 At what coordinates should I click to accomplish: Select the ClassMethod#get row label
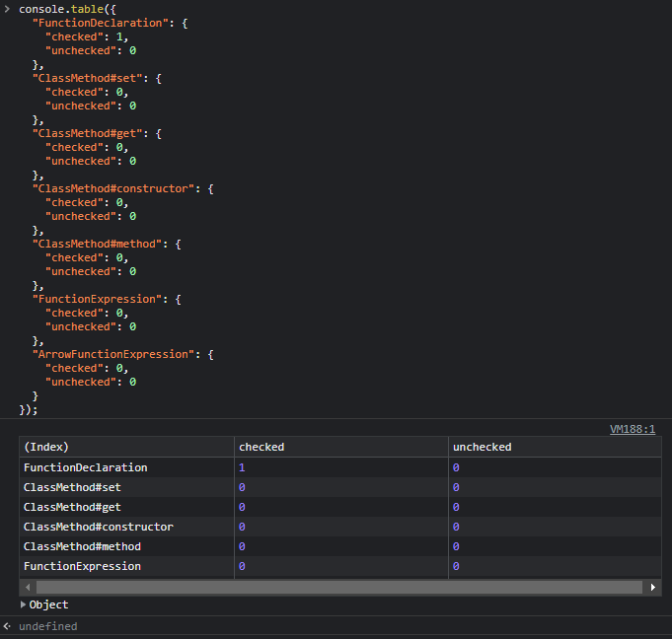point(72,507)
